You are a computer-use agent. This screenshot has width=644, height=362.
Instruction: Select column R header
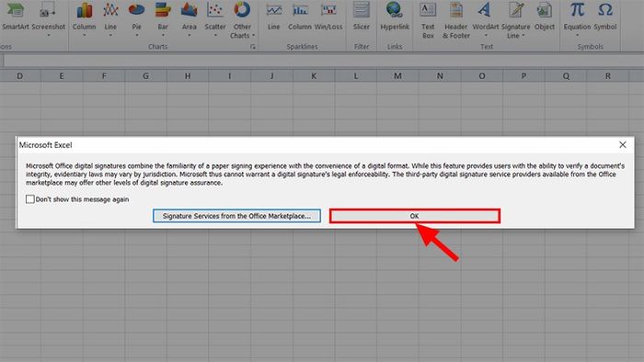608,76
